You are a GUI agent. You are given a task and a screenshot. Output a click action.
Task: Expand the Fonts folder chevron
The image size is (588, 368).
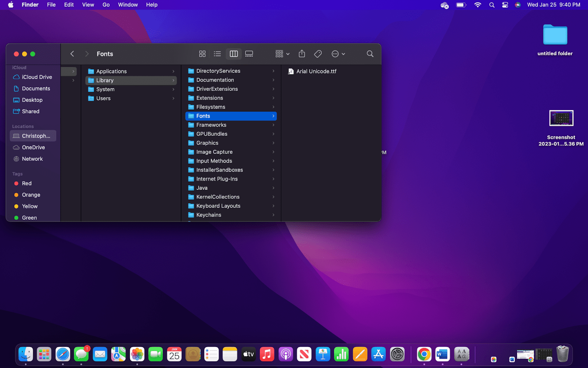(273, 116)
